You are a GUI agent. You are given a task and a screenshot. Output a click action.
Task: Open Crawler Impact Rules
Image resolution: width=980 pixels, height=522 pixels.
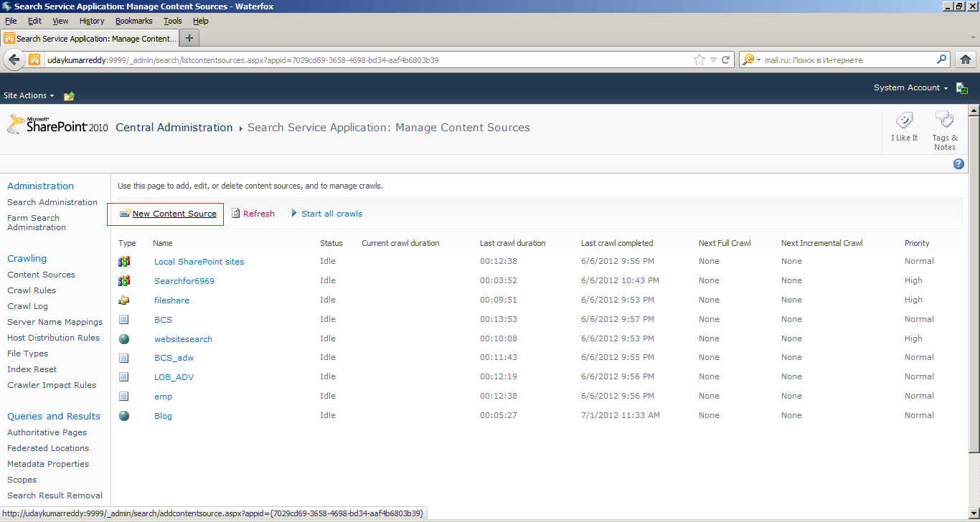(52, 385)
